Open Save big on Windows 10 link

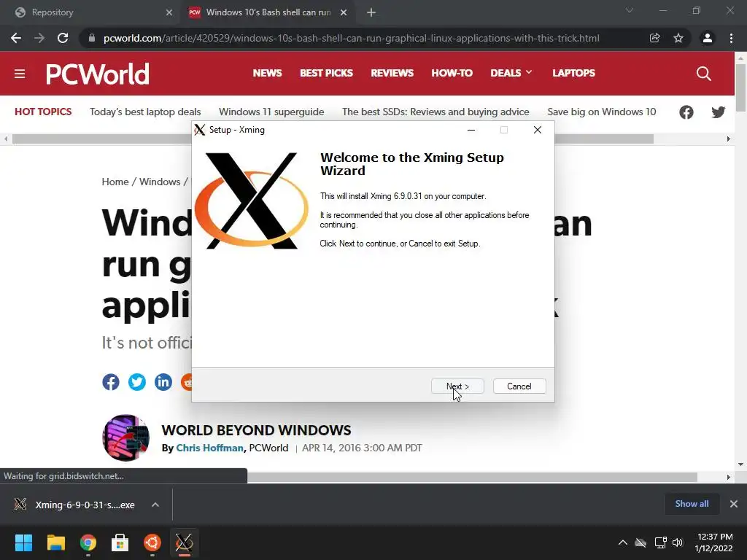[602, 112]
